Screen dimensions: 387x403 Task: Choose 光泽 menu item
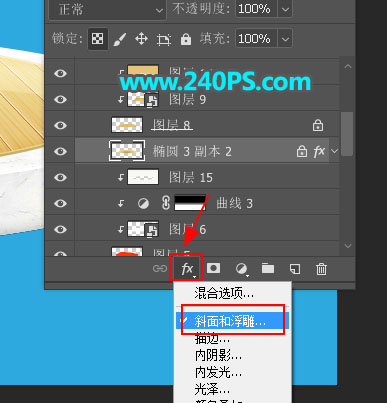coord(232,389)
